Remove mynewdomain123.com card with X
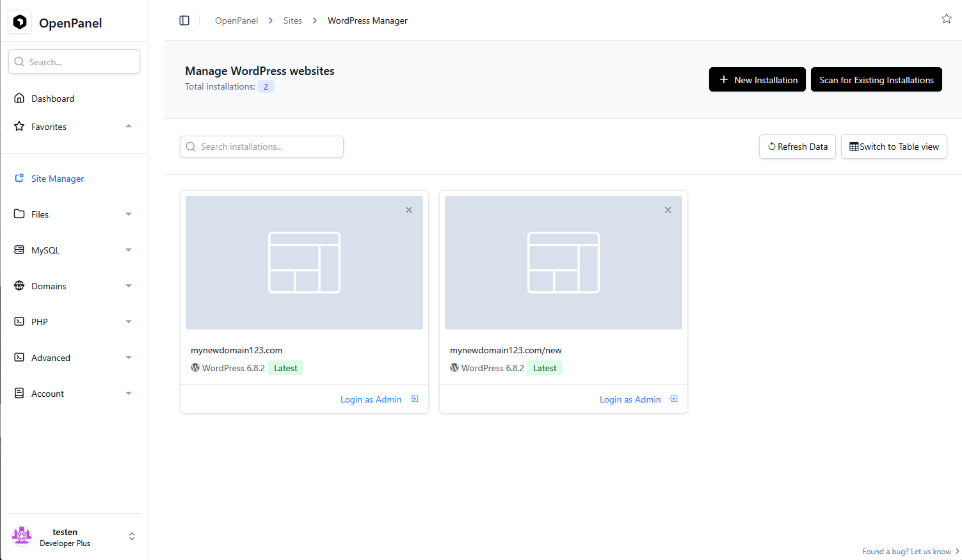 (x=409, y=210)
